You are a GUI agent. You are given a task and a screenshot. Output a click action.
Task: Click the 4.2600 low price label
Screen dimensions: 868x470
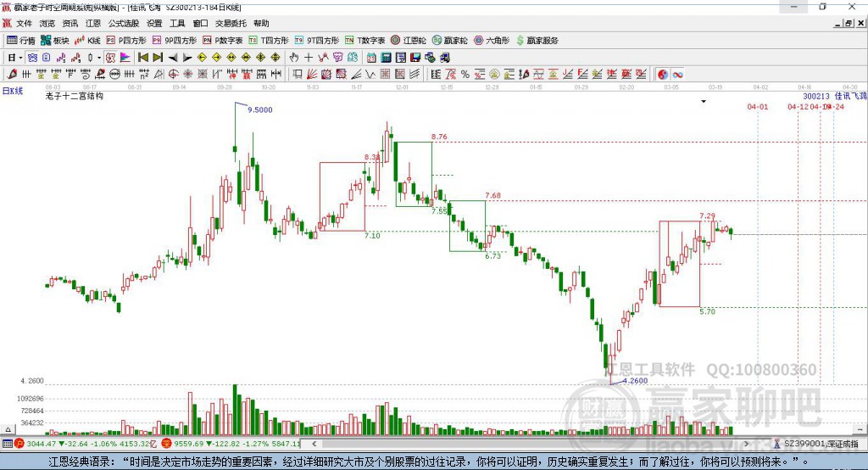635,381
